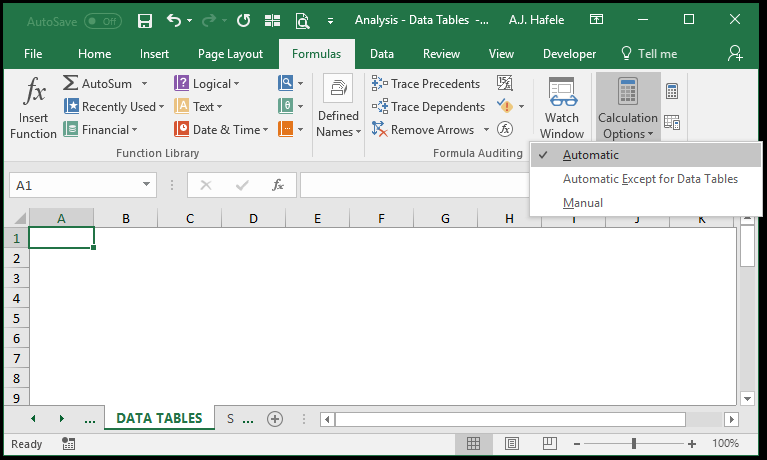This screenshot has height=460, width=767.
Task: Click Trace Dependents
Action: coord(428,107)
